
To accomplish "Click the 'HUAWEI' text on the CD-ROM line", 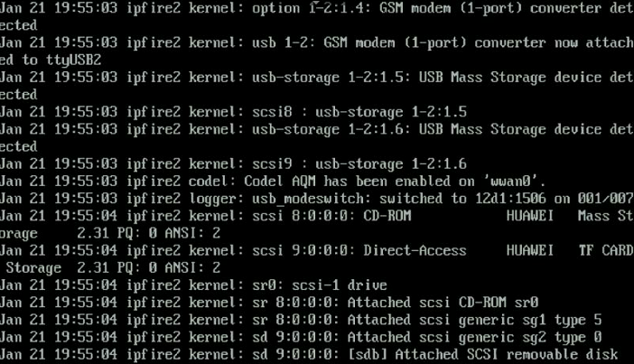I will coord(530,216).
